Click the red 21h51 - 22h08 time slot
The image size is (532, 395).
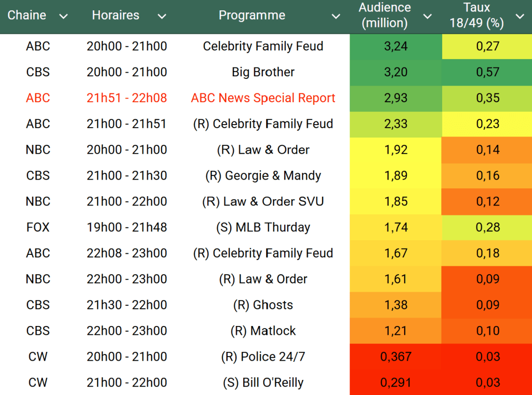pyautogui.click(x=127, y=98)
